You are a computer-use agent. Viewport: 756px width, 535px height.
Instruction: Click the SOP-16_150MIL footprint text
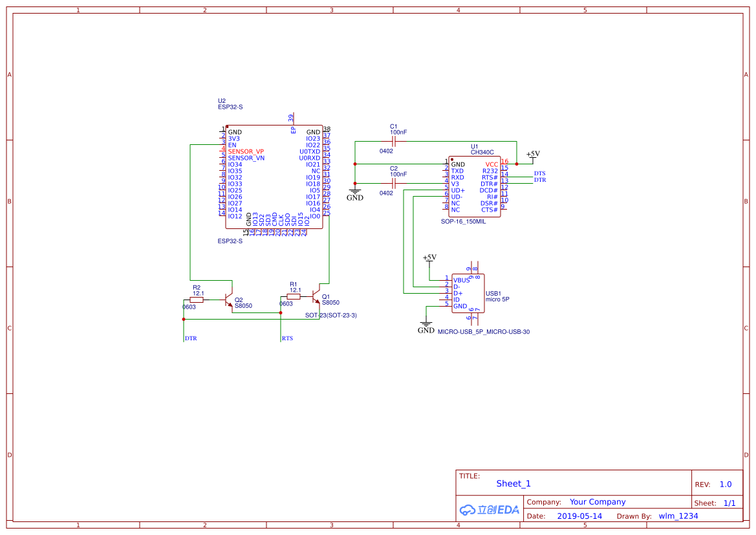coord(463,221)
